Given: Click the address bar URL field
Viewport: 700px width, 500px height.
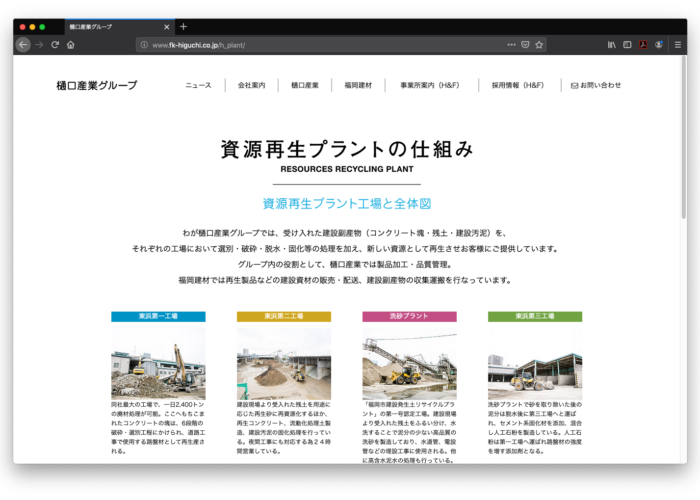Looking at the screenshot, I should pyautogui.click(x=320, y=45).
